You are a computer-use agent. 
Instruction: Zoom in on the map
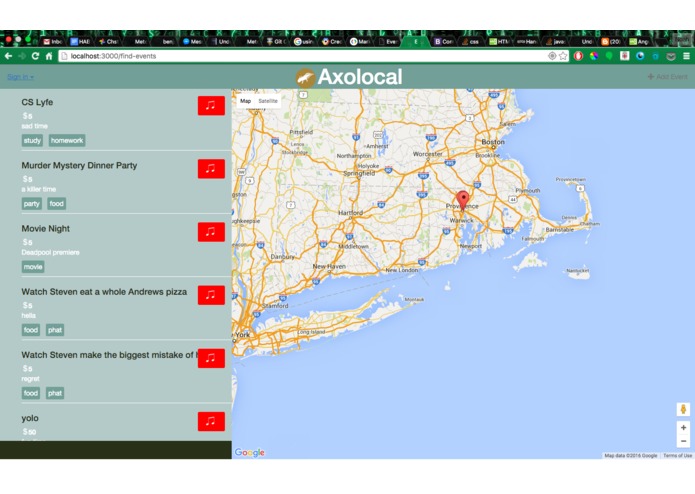(x=683, y=428)
